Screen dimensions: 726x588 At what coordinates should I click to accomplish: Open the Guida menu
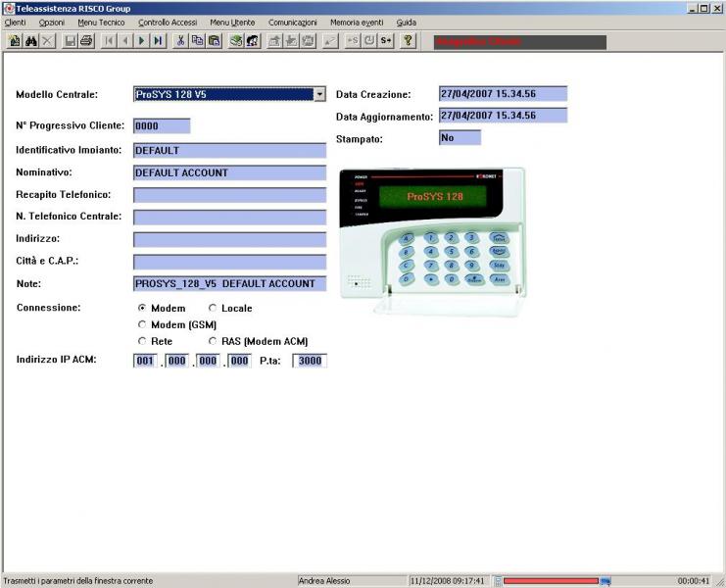point(406,23)
